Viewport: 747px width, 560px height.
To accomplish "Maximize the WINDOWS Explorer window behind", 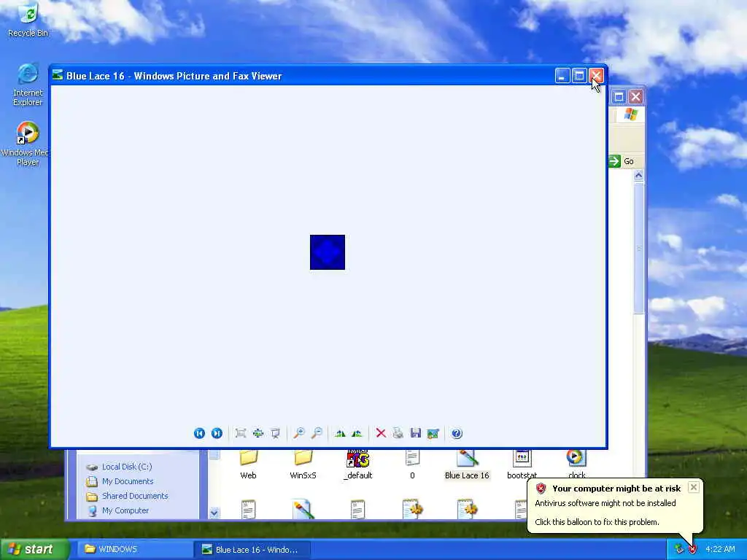I will [619, 97].
